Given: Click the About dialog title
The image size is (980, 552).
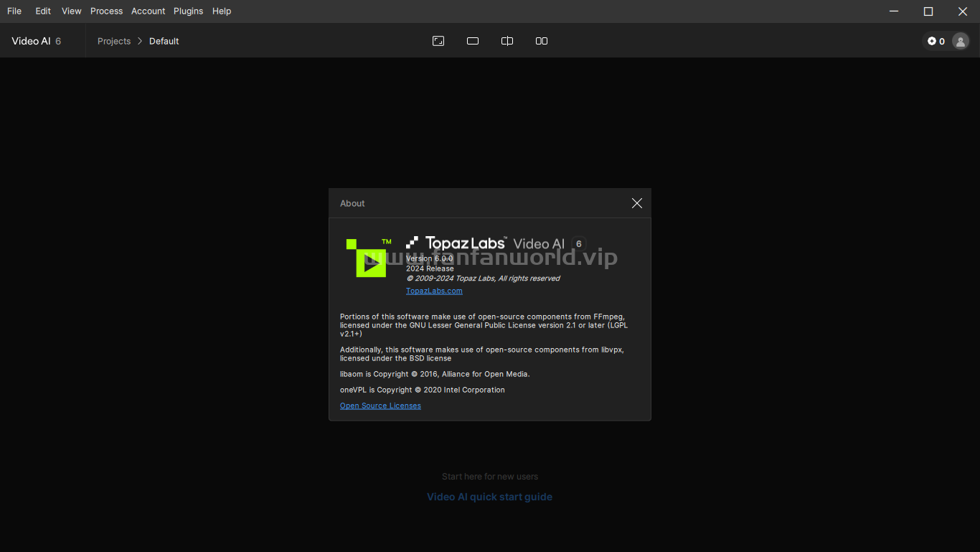Looking at the screenshot, I should [352, 203].
